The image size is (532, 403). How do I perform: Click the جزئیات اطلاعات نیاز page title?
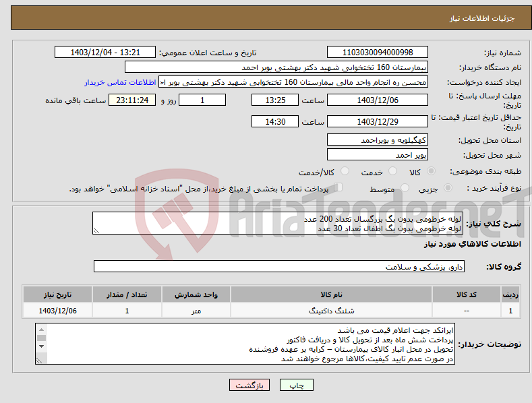[x=482, y=18]
